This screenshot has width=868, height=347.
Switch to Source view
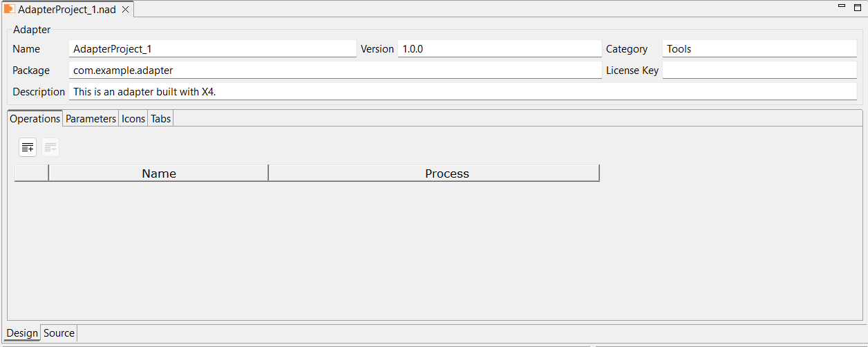tap(59, 333)
